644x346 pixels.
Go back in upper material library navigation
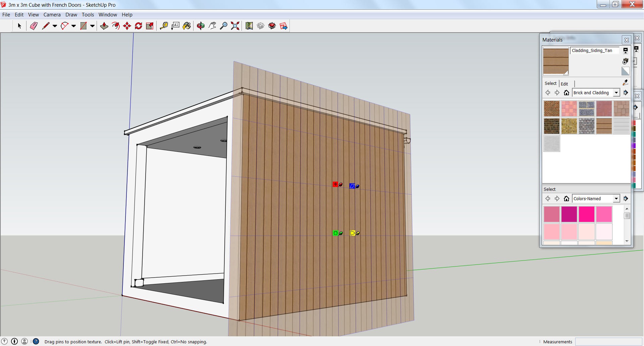click(548, 93)
